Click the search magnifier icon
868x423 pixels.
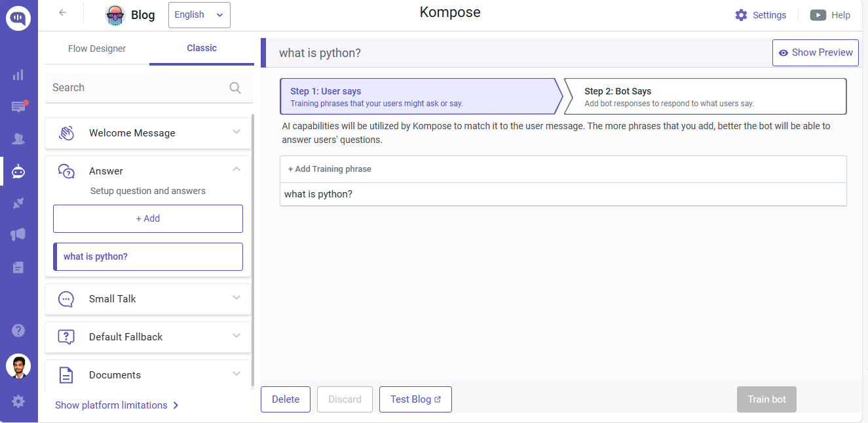pyautogui.click(x=235, y=88)
